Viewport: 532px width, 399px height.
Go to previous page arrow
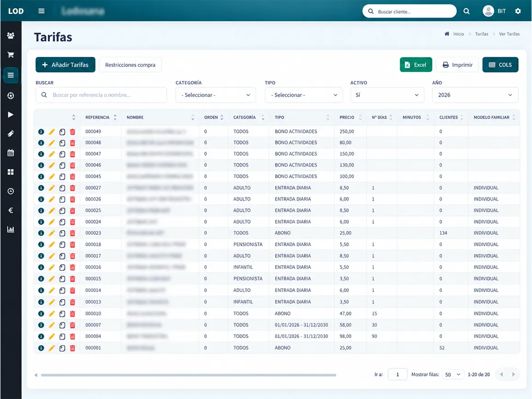502,375
